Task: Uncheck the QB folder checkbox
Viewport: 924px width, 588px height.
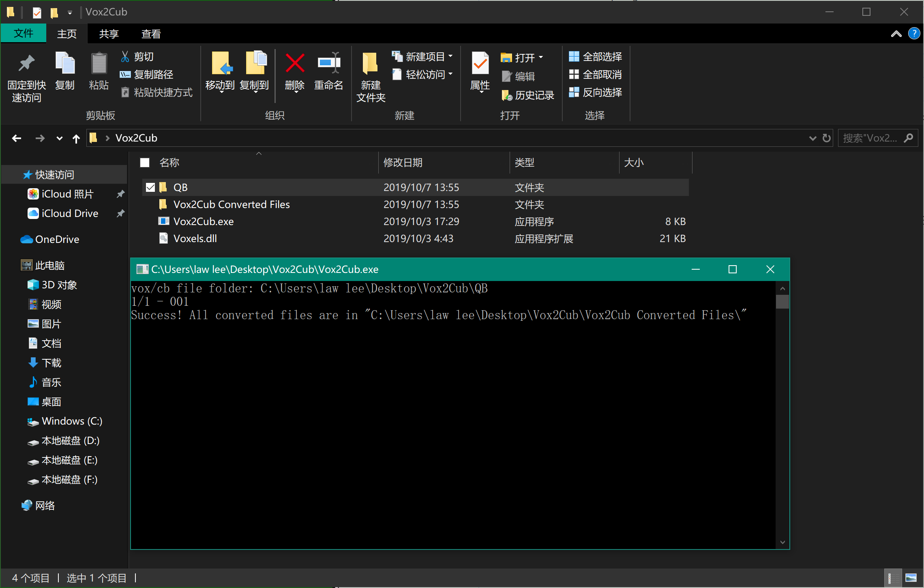Action: click(x=150, y=187)
